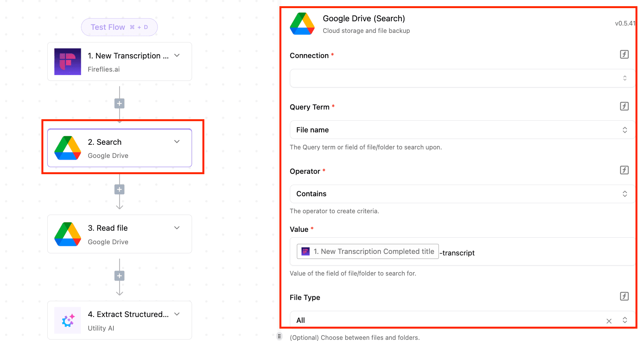Click the New Transcription Completed title token
The width and height of the screenshot is (644, 341).
coord(368,252)
